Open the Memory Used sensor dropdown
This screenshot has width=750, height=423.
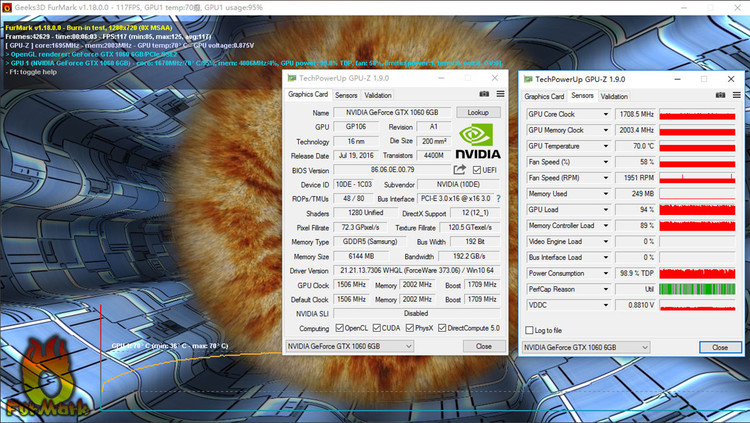(606, 194)
